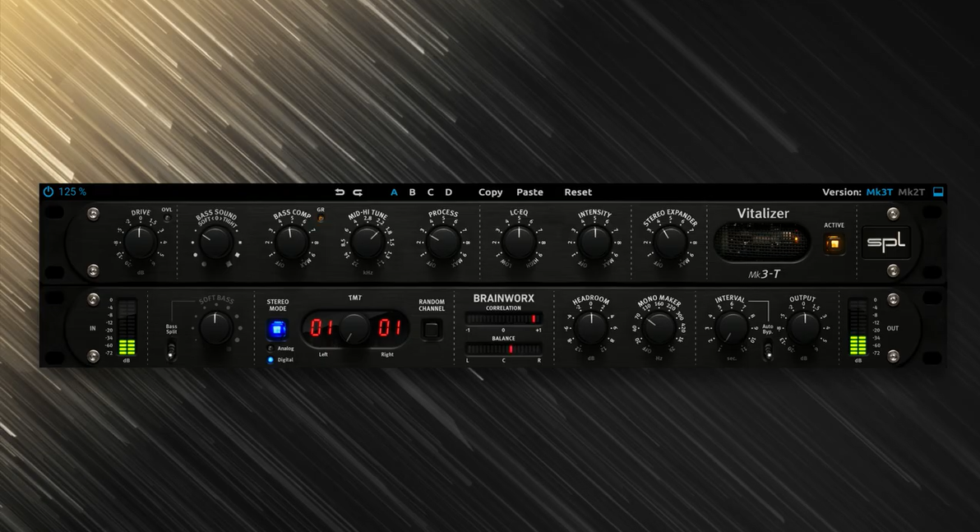This screenshot has width=980, height=532.
Task: Click the Output knob
Action: click(x=804, y=327)
